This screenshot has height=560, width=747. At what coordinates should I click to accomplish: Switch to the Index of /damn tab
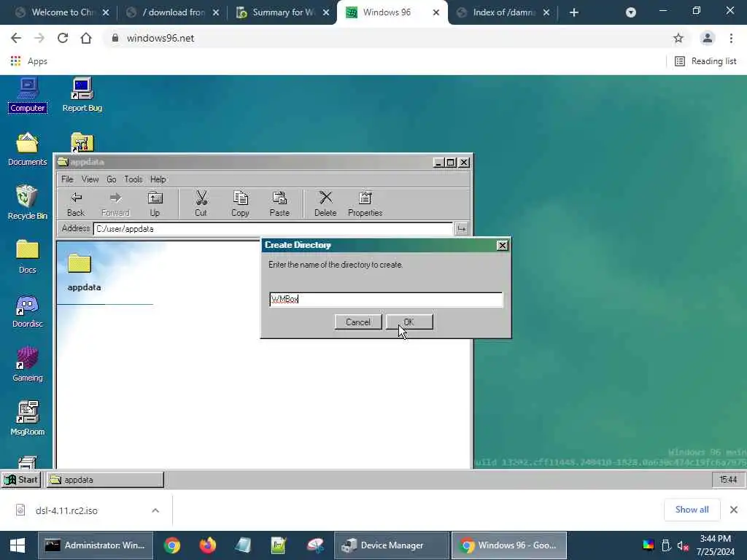click(x=503, y=12)
